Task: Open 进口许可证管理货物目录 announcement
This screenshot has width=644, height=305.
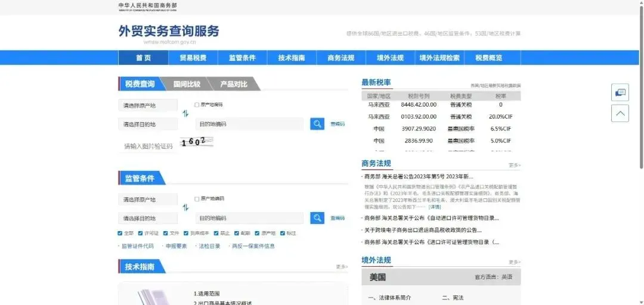Action: tap(432, 242)
